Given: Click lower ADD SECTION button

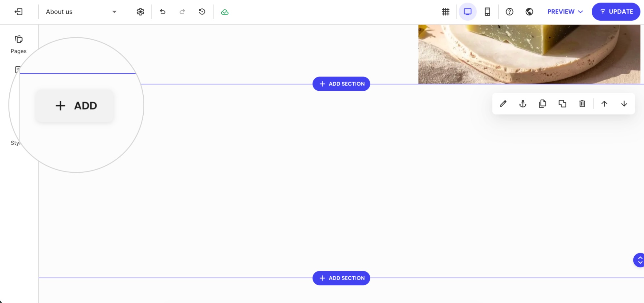Looking at the screenshot, I should [341, 278].
